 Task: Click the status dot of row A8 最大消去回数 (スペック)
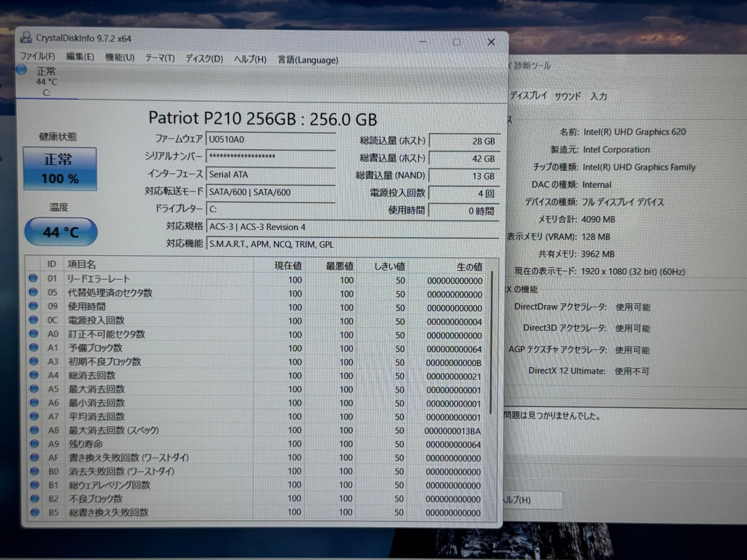[x=35, y=429]
